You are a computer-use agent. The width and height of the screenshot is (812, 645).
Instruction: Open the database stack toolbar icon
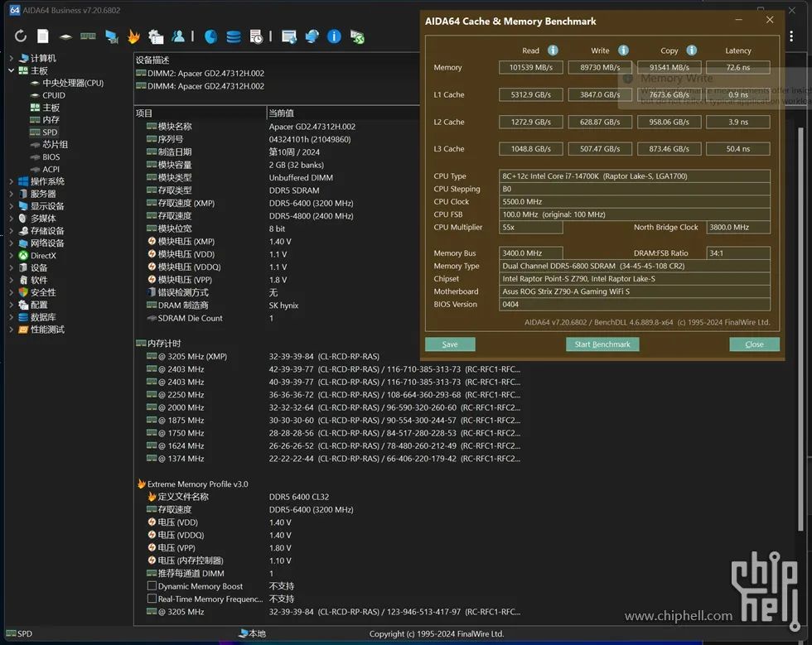tap(234, 36)
